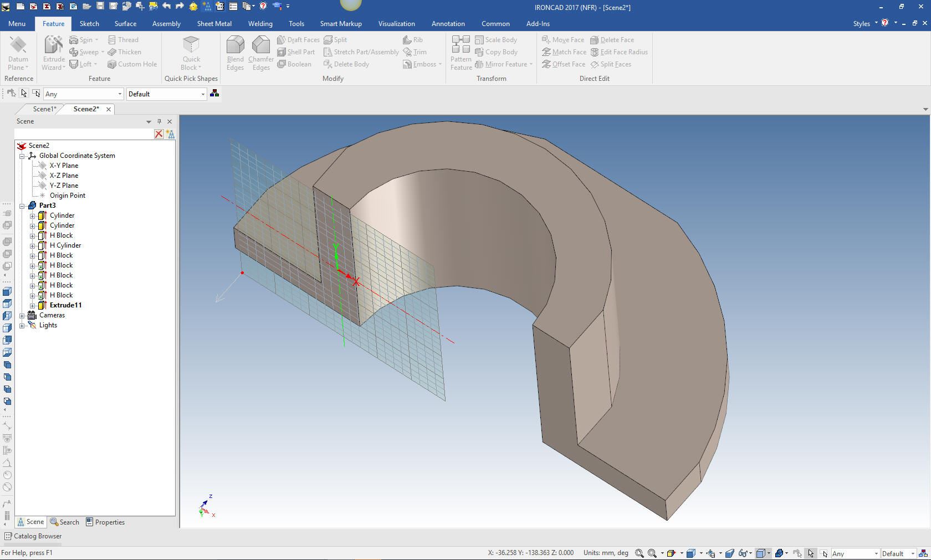Open the Scene1 document tab
The height and width of the screenshot is (560, 931).
point(44,109)
